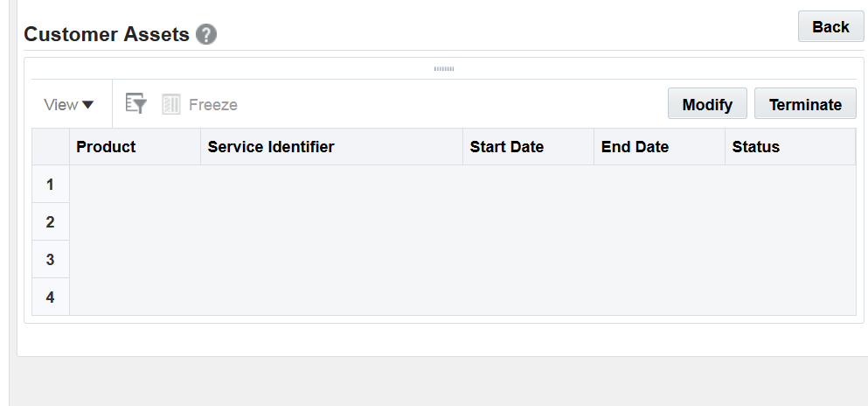Click the panel resize grip handle
This screenshot has width=868, height=406.
pos(444,68)
